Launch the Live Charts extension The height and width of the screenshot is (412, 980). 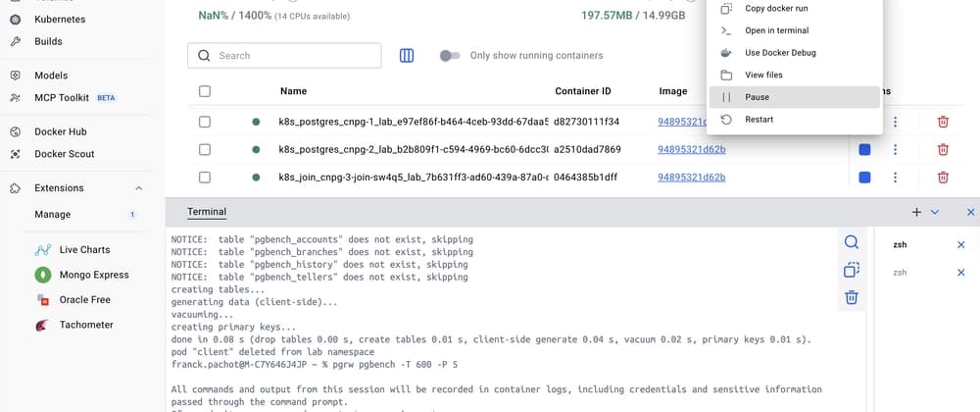pyautogui.click(x=84, y=249)
